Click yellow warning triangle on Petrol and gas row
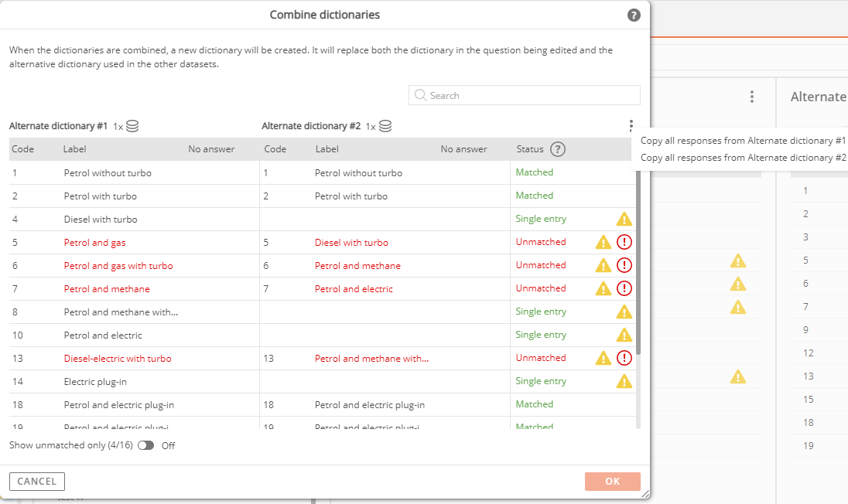 pos(603,242)
